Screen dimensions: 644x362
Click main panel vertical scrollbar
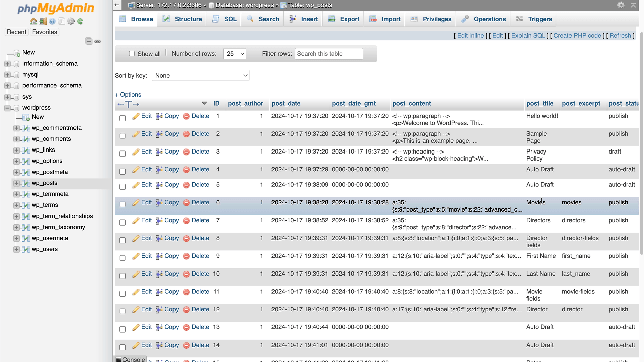[x=641, y=144]
